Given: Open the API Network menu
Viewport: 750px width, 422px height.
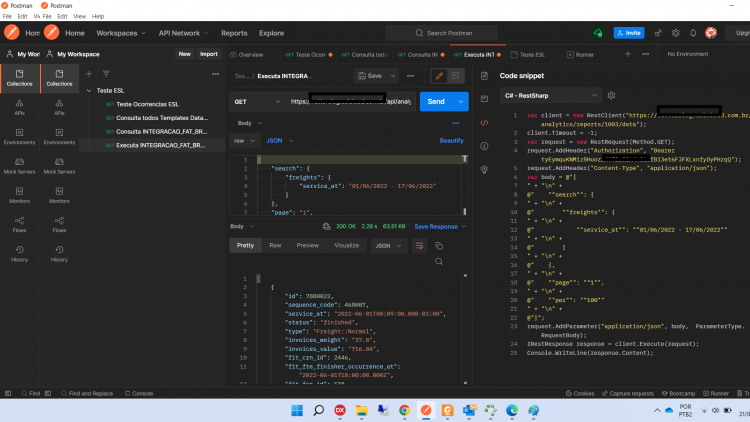Looking at the screenshot, I should 183,33.
